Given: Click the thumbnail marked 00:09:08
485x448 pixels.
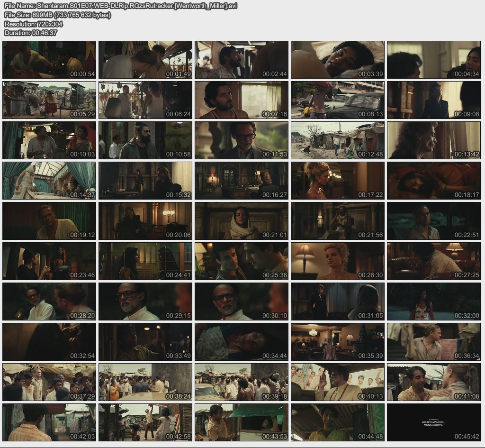Looking at the screenshot, I should pos(434,100).
